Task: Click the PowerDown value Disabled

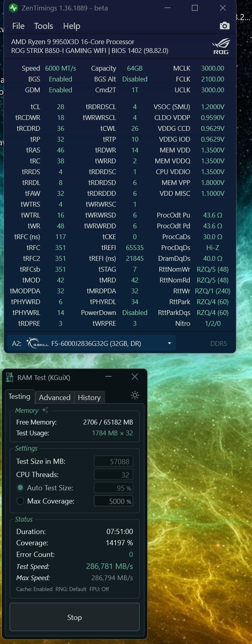Action: click(x=135, y=313)
